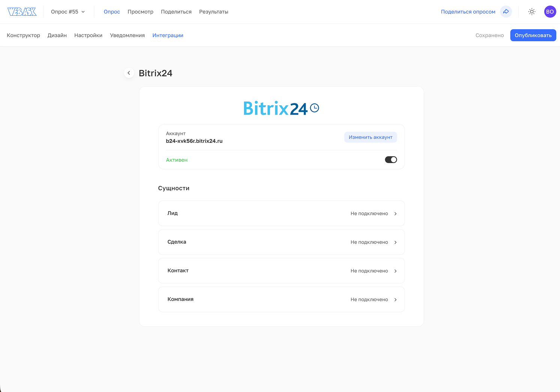Screen dimensions: 560x392
Task: Click the Аккаунт field label
Action: (176, 133)
